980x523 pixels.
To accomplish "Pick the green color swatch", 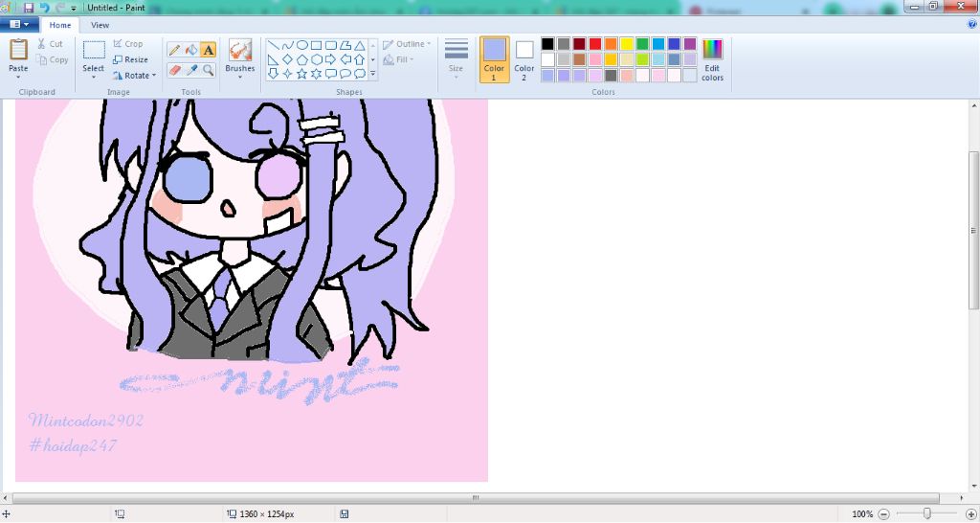I will click(x=642, y=44).
